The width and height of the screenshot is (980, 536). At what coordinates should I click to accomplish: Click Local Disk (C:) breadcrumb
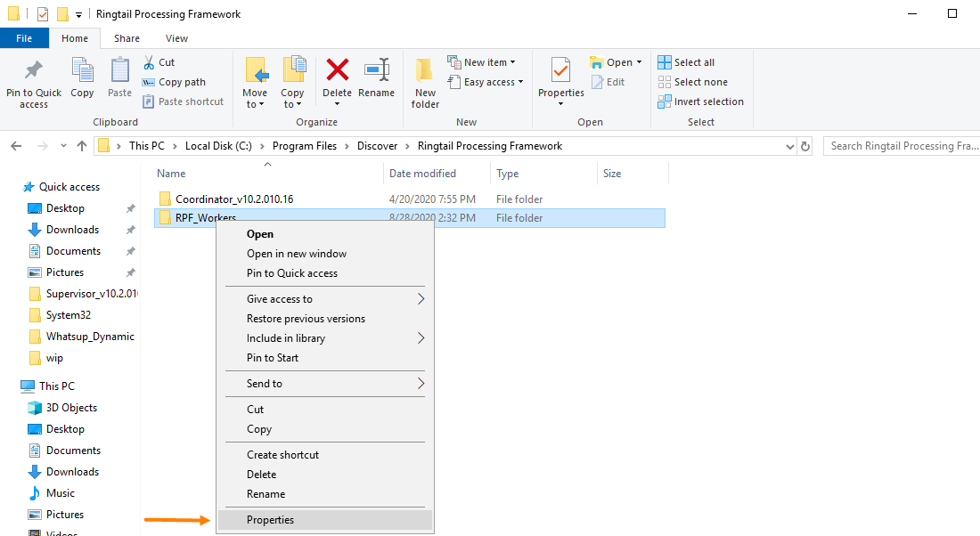click(218, 145)
